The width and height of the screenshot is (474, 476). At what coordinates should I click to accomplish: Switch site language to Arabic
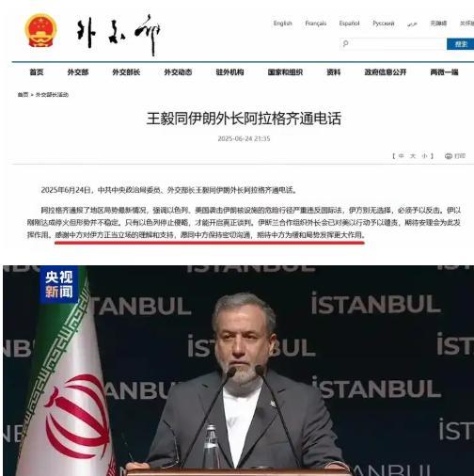(412, 24)
